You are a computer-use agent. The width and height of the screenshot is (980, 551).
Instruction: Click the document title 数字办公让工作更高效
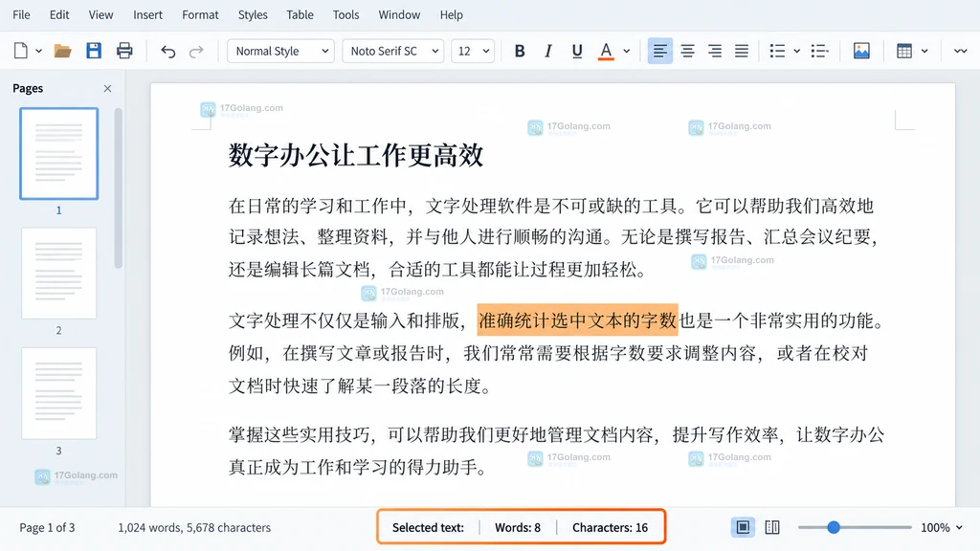pos(356,155)
